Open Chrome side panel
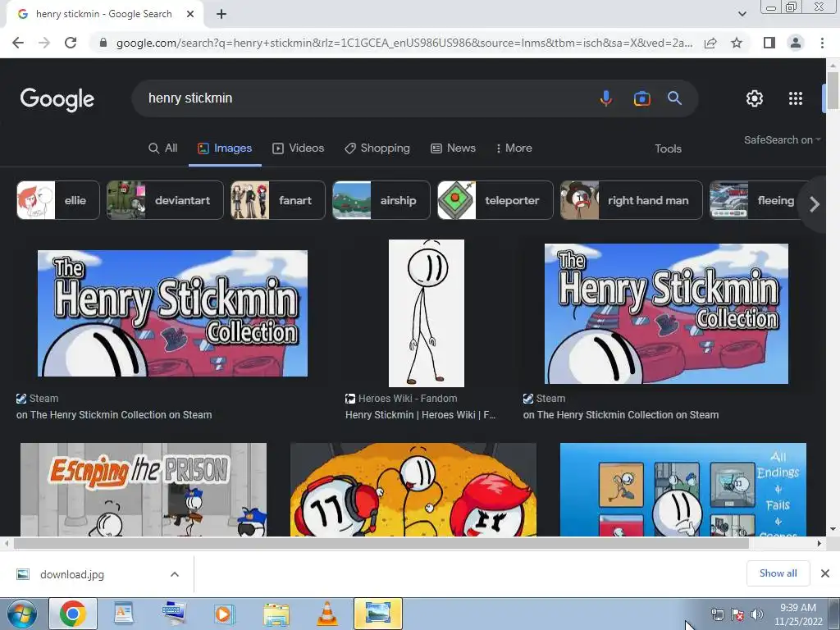840x630 pixels. 769,43
